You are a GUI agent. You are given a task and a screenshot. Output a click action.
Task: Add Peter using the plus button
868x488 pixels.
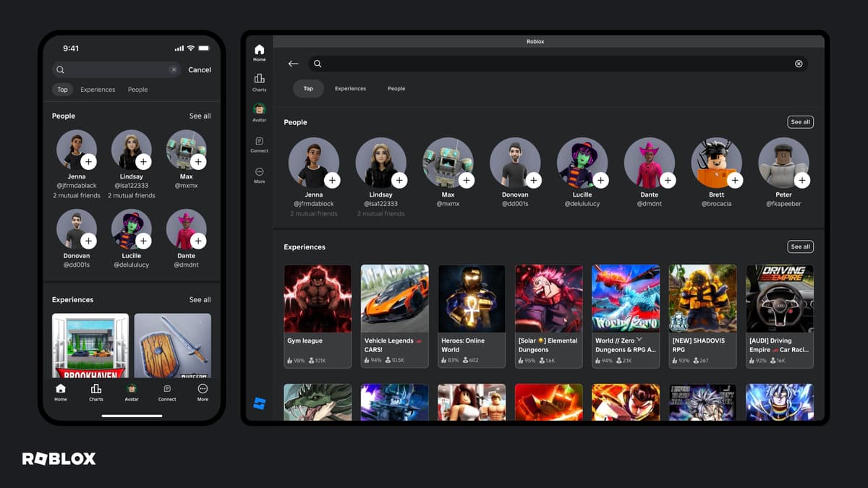click(801, 180)
